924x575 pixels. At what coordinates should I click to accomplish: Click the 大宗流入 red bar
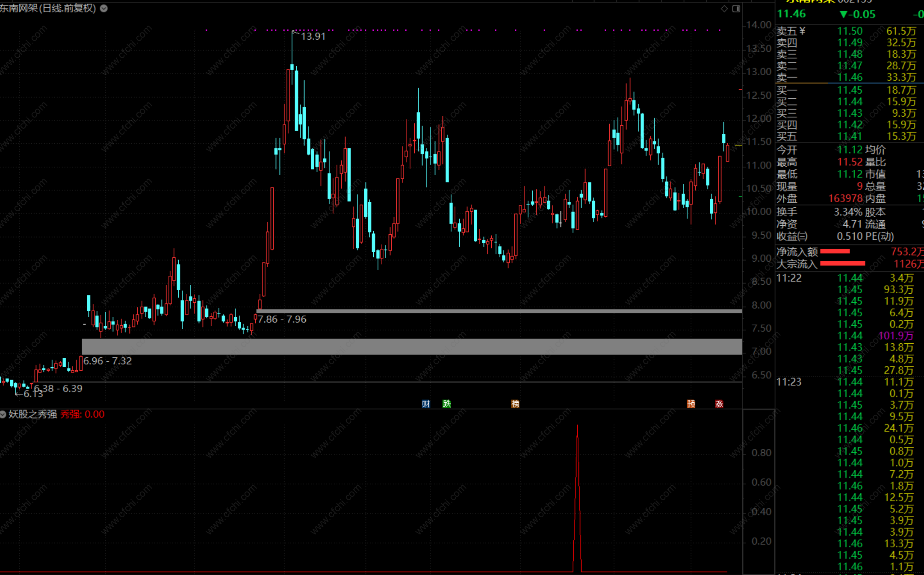[842, 263]
